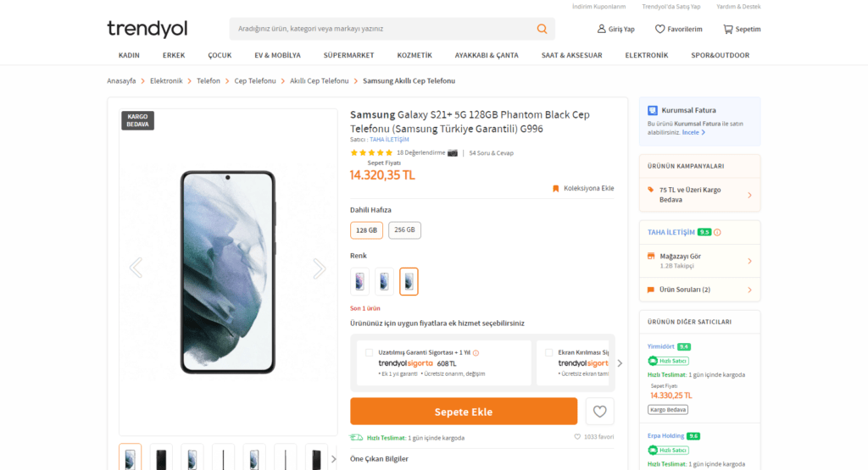The width and height of the screenshot is (868, 470).
Task: Select the first phone color swatch
Action: (359, 281)
